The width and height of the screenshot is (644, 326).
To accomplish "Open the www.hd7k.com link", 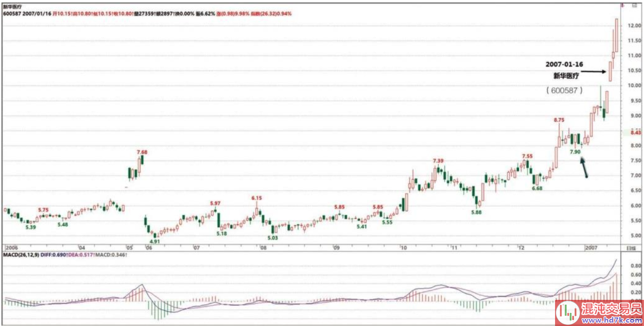I will 610,320.
